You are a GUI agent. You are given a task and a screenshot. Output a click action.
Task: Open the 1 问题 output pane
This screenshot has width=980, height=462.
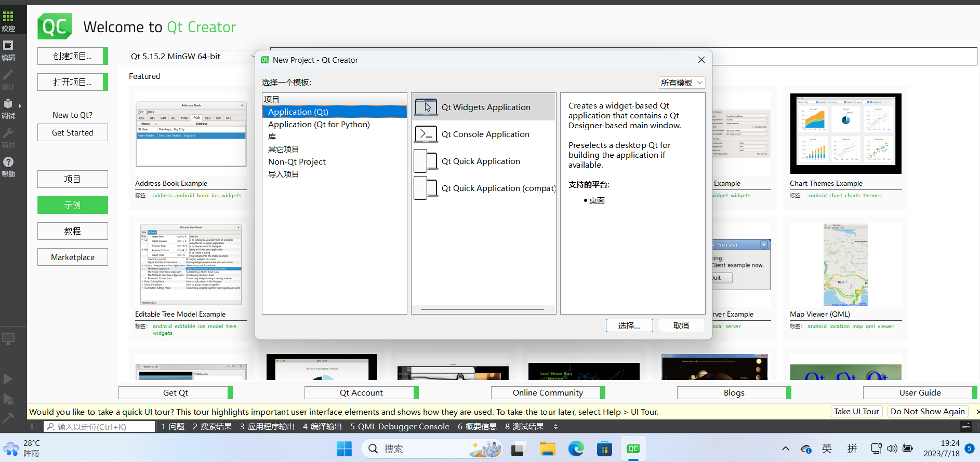(x=173, y=427)
